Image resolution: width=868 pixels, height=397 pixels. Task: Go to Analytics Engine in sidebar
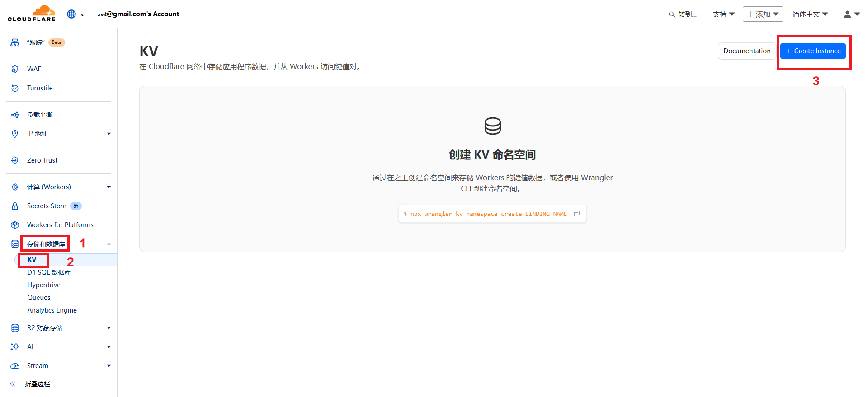pyautogui.click(x=52, y=310)
